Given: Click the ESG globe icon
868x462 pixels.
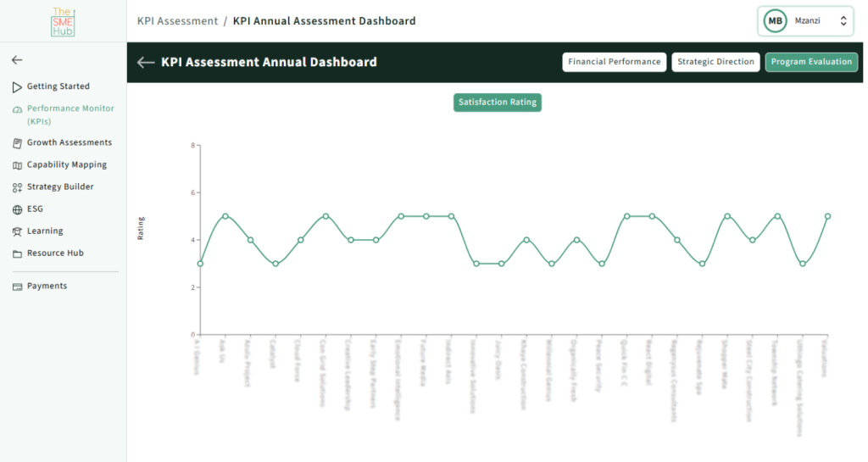Looking at the screenshot, I should coord(17,209).
